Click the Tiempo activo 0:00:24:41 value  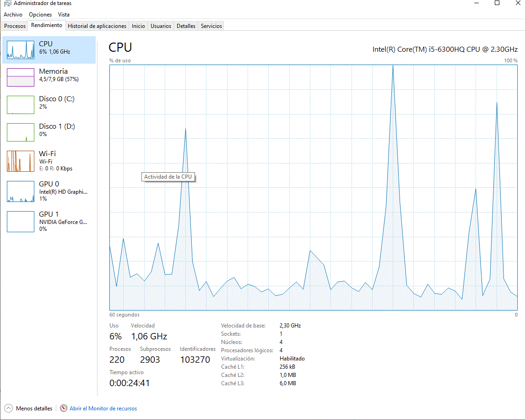[x=130, y=383]
